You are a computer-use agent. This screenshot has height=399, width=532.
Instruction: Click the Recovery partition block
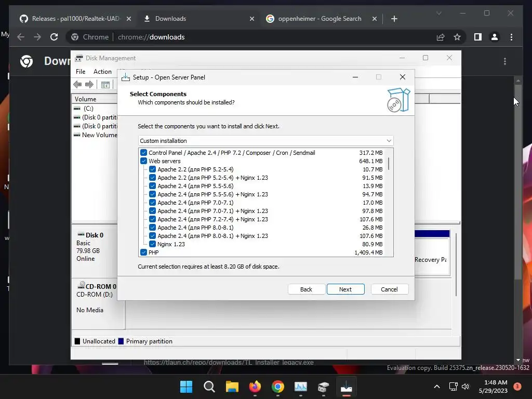pos(432,256)
